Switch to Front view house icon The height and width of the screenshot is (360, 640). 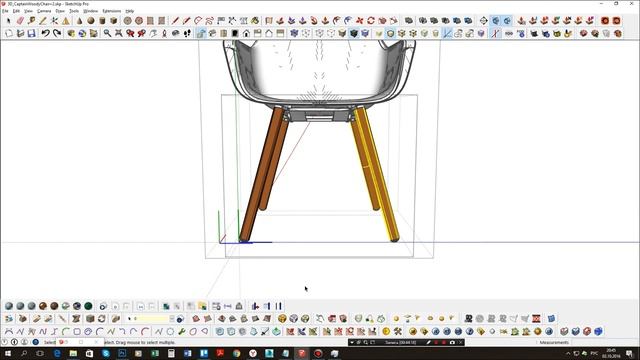coord(246,33)
